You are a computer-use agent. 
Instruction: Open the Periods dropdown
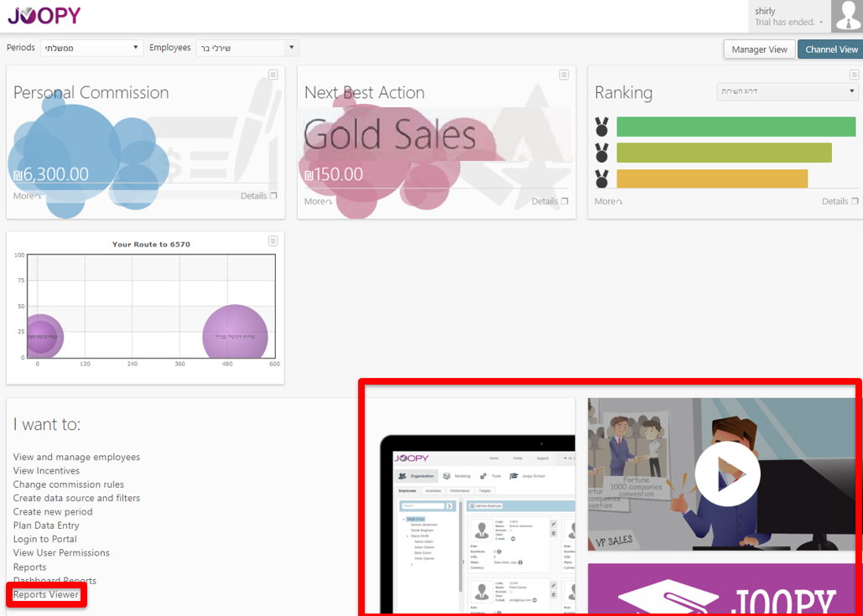[91, 48]
